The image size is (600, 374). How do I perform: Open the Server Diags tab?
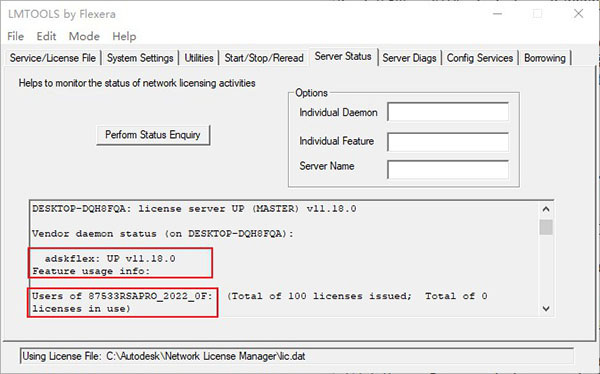coord(409,58)
